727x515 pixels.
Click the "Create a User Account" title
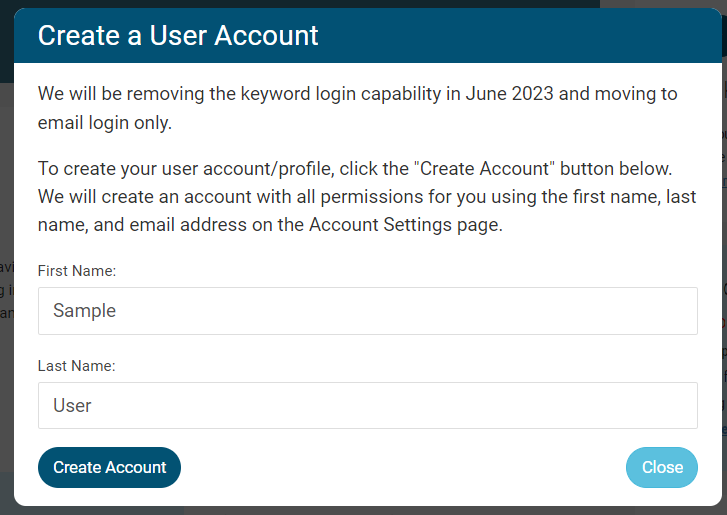[178, 36]
